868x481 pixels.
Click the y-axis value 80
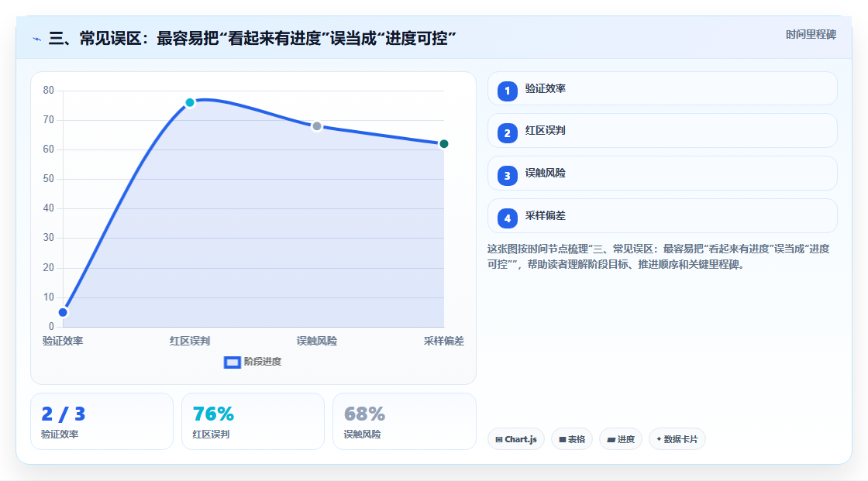coord(49,90)
